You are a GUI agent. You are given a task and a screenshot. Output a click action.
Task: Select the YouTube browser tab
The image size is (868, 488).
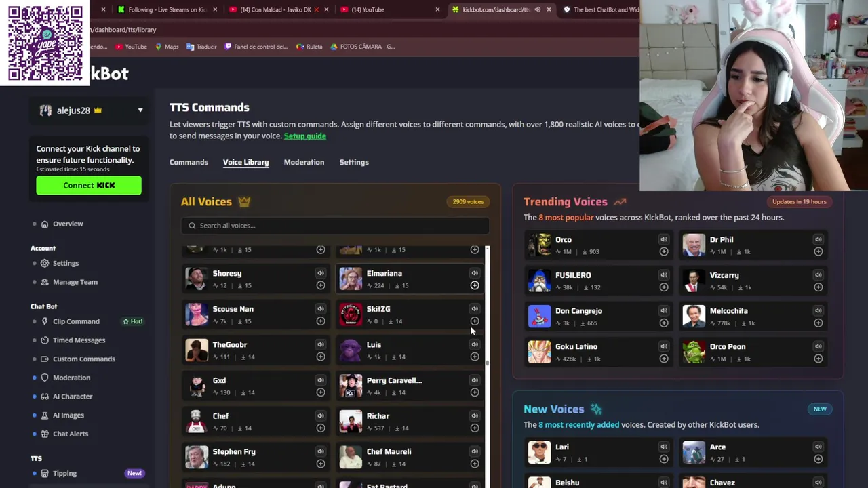tap(390, 9)
